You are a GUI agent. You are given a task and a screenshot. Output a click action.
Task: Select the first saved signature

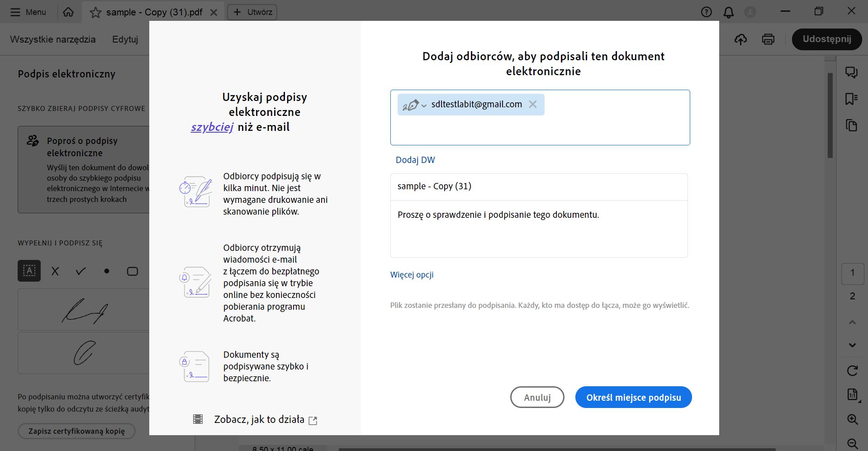[x=84, y=310]
